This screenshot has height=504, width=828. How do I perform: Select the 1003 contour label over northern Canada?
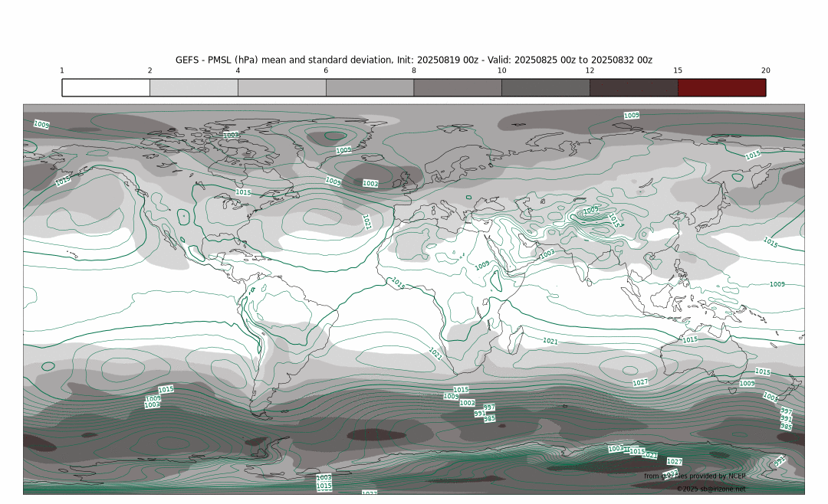(x=230, y=135)
